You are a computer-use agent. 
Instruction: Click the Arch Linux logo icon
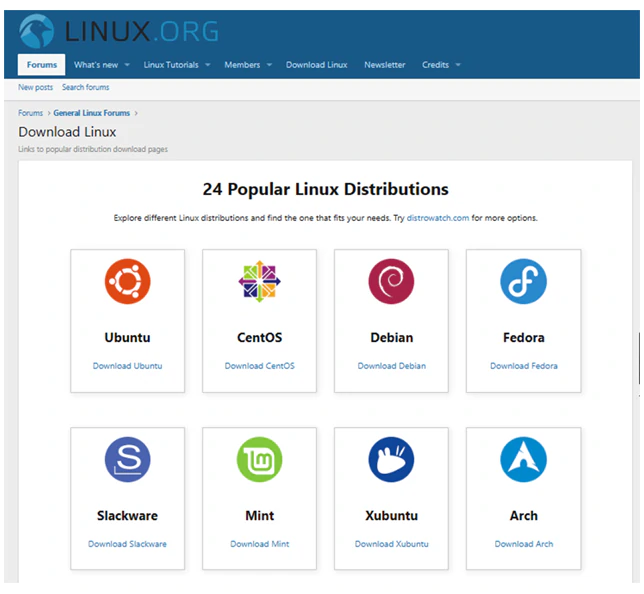click(x=523, y=459)
